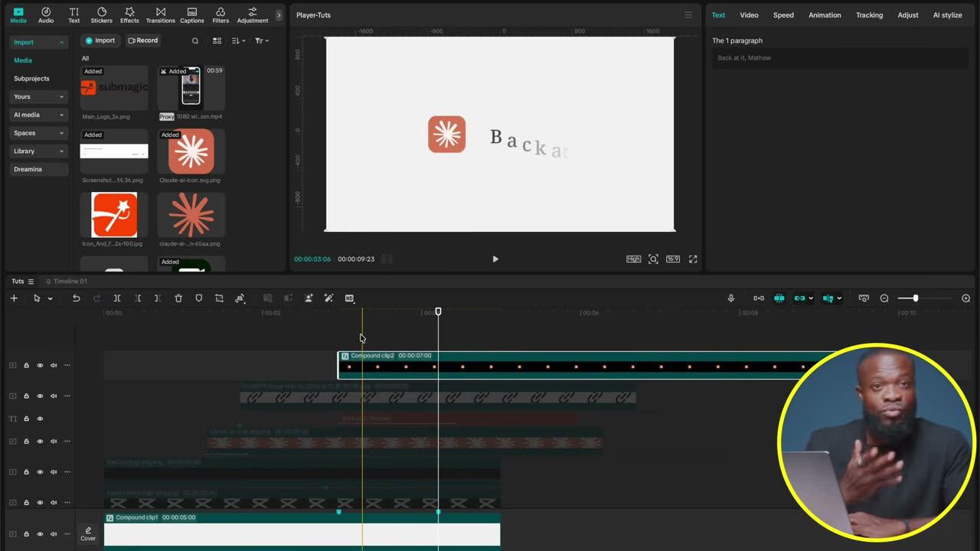Open the selection tool dropdown arrow
980x551 pixels.
click(50, 298)
